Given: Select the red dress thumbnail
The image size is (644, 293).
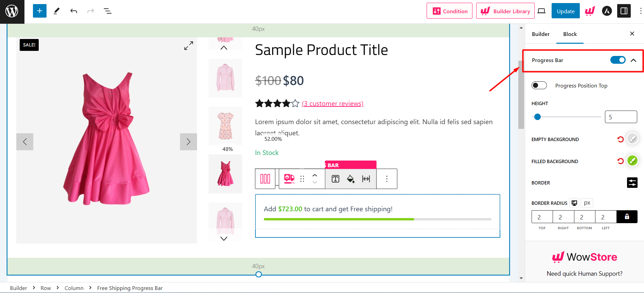Looking at the screenshot, I should coord(226,174).
